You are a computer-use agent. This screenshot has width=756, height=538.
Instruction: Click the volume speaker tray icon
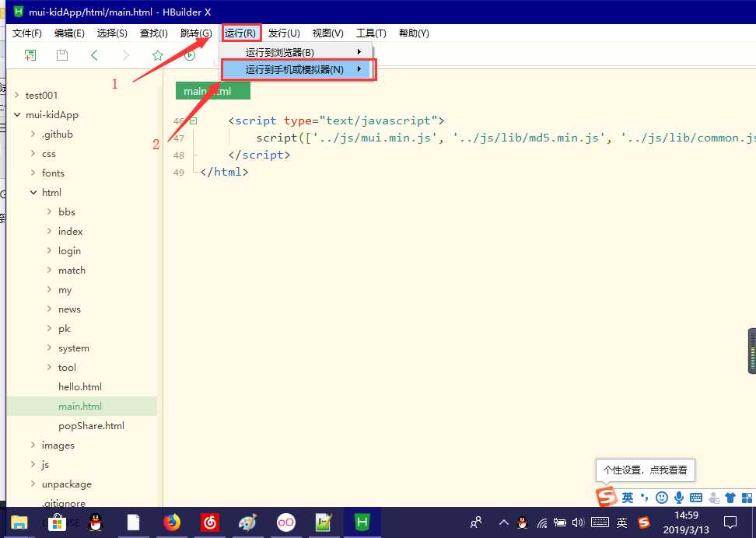point(578,522)
